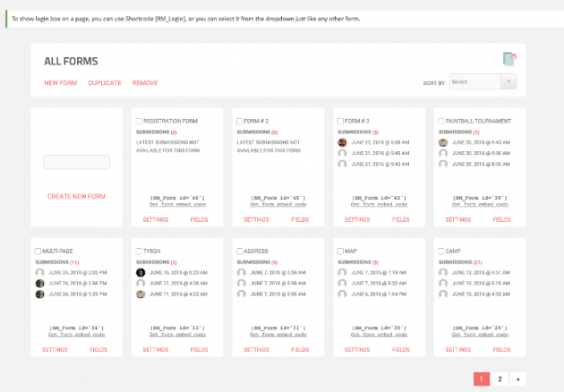The image size is (564, 392).
Task: Click avatar beside June 16, 2016 6:23 AM submission
Action: click(141, 273)
